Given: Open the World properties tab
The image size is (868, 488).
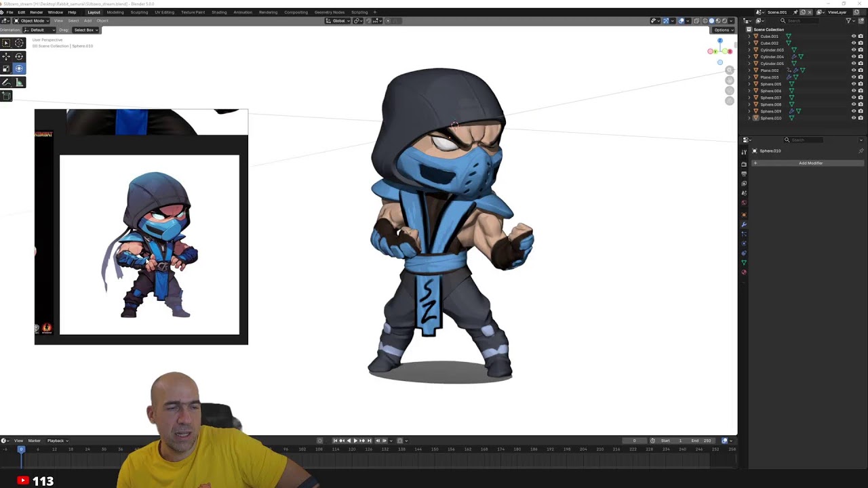Looking at the screenshot, I should (x=744, y=203).
